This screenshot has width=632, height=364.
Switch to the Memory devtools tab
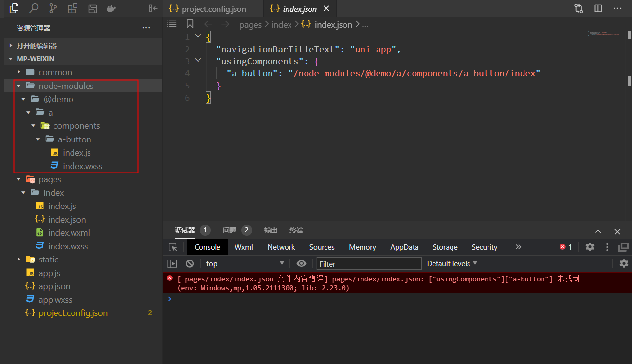[362, 247]
